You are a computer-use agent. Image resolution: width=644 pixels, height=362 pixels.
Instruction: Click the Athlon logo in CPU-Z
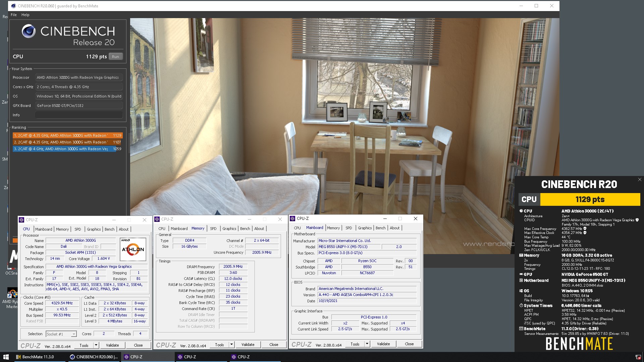click(x=133, y=249)
